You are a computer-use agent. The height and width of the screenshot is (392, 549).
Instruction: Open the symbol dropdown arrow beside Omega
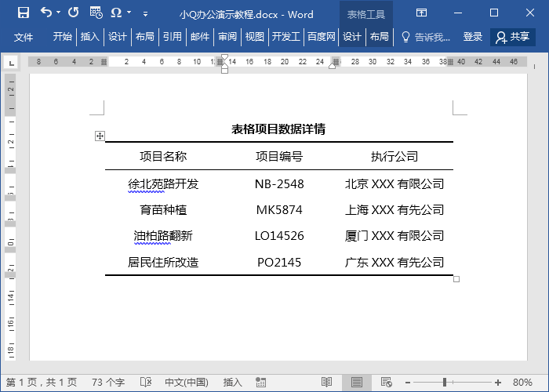(x=129, y=13)
